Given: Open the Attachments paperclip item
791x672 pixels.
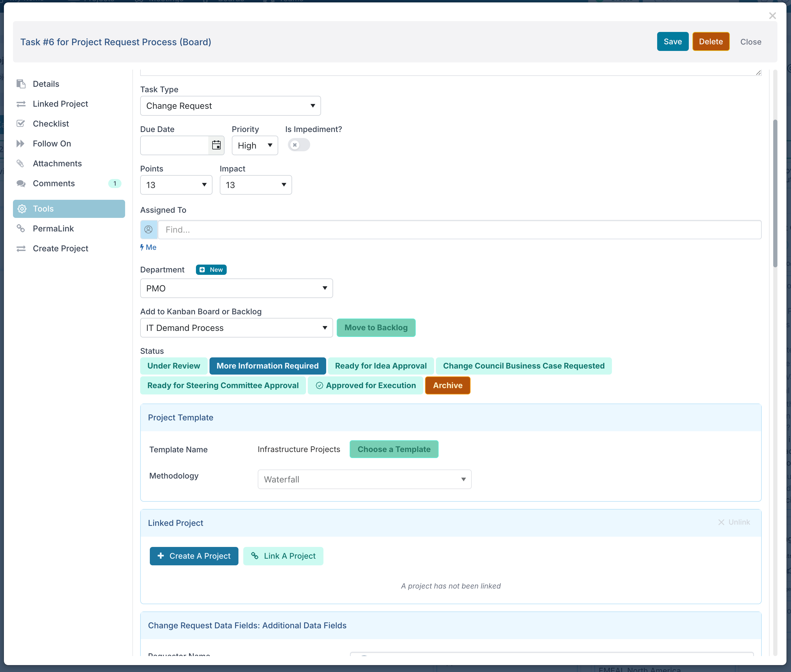Looking at the screenshot, I should click(21, 163).
